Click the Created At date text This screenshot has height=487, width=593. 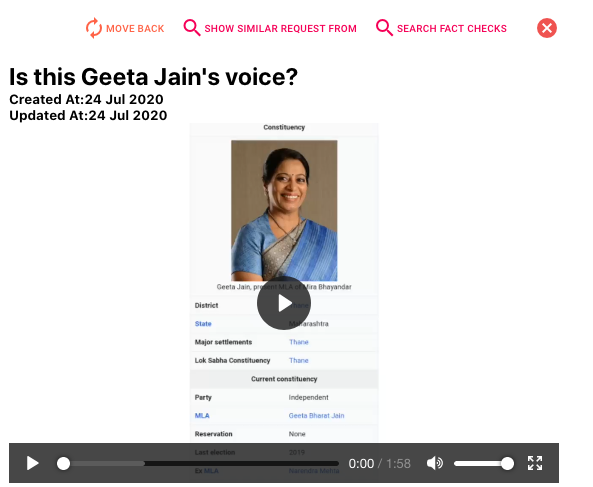tap(86, 99)
